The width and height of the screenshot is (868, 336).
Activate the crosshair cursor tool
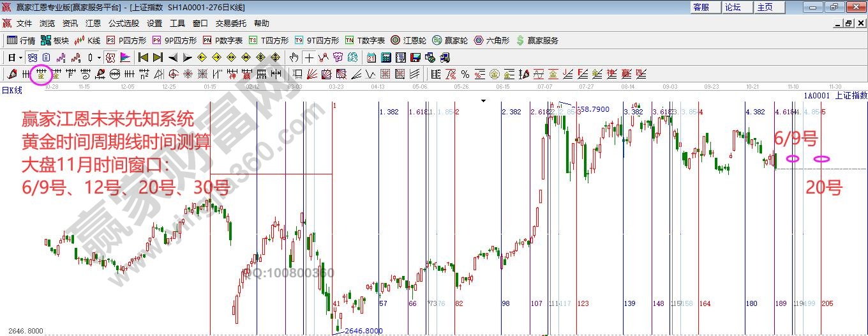pyautogui.click(x=309, y=57)
